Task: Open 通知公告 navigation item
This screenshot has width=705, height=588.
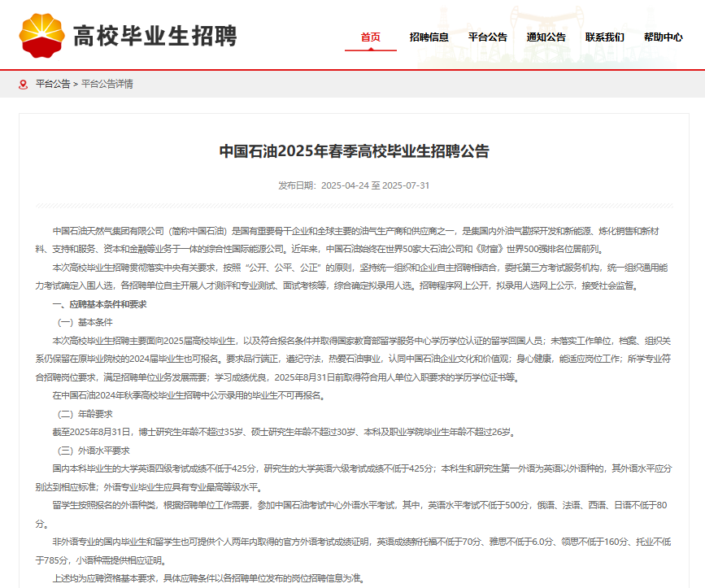Action: coord(546,37)
